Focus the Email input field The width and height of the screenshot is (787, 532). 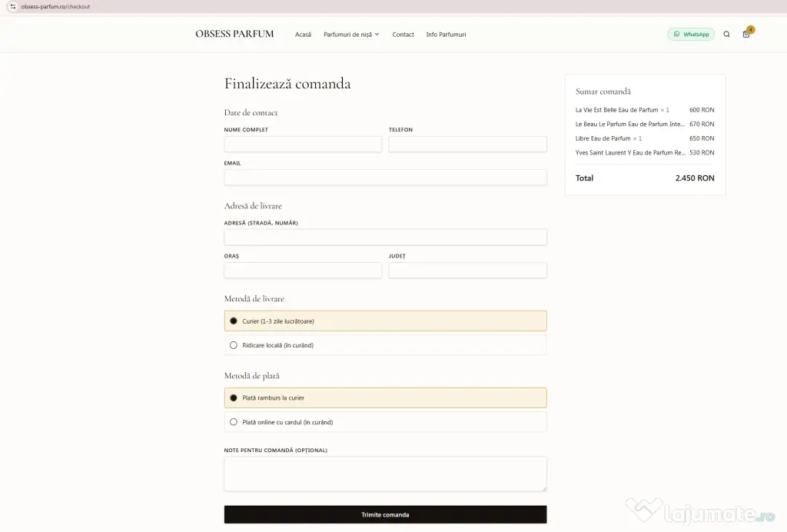point(386,177)
